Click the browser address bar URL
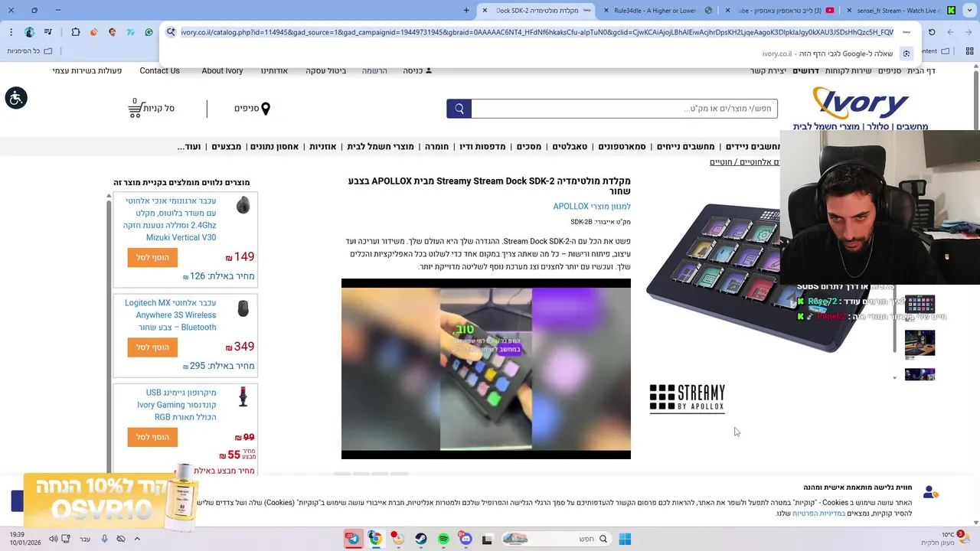 click(537, 32)
